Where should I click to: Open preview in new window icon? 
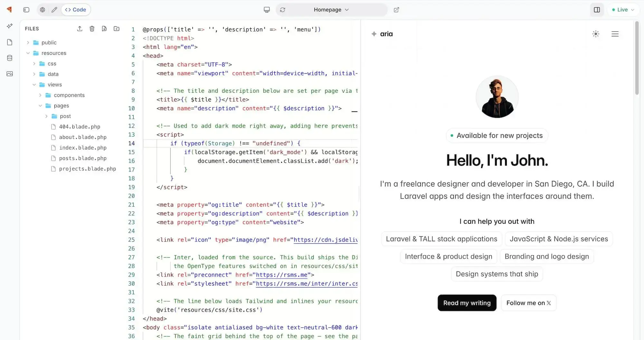tap(396, 10)
